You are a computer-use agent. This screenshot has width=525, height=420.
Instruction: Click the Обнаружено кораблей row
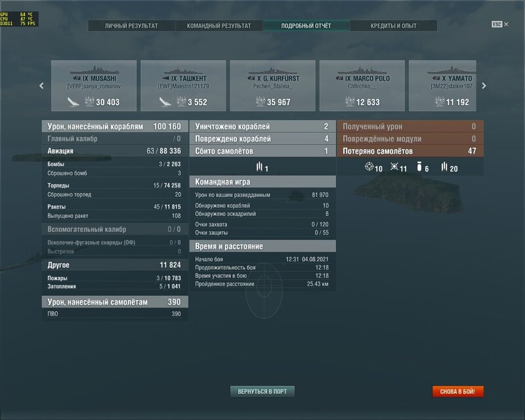coord(262,205)
